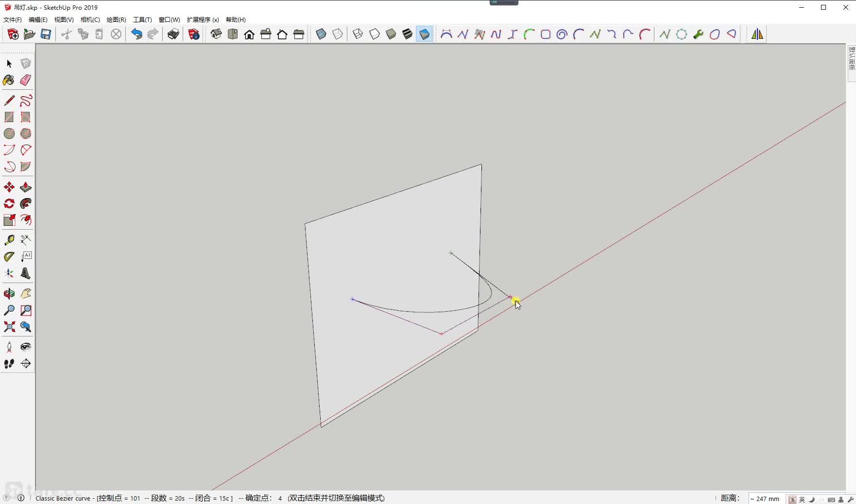Select the Line pencil tool
The width and height of the screenshot is (856, 504).
coord(9,101)
